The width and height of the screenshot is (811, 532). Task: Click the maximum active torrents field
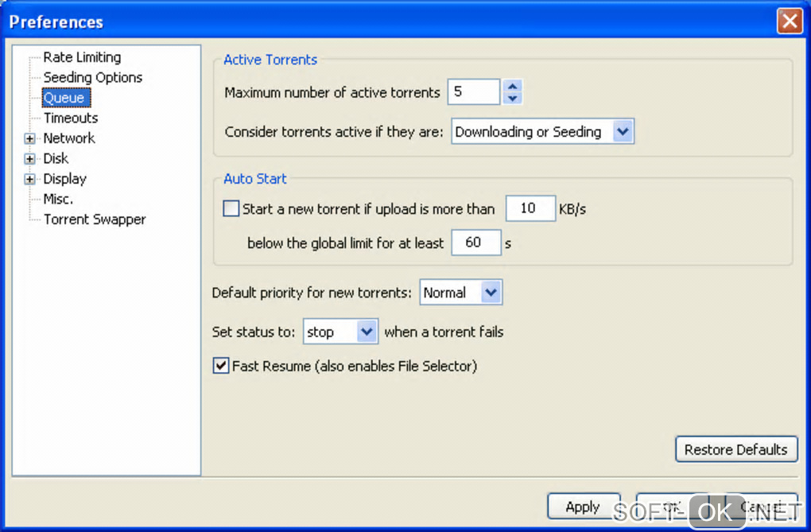point(474,92)
